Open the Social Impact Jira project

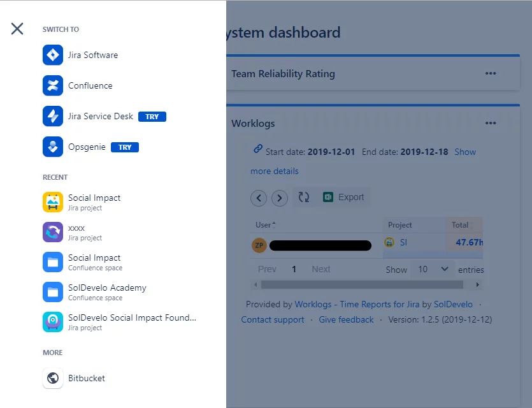(x=94, y=202)
